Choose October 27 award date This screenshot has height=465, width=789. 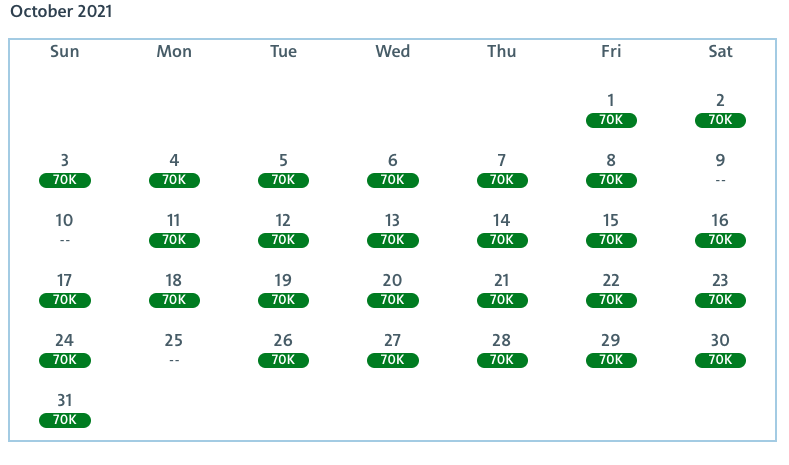point(392,350)
